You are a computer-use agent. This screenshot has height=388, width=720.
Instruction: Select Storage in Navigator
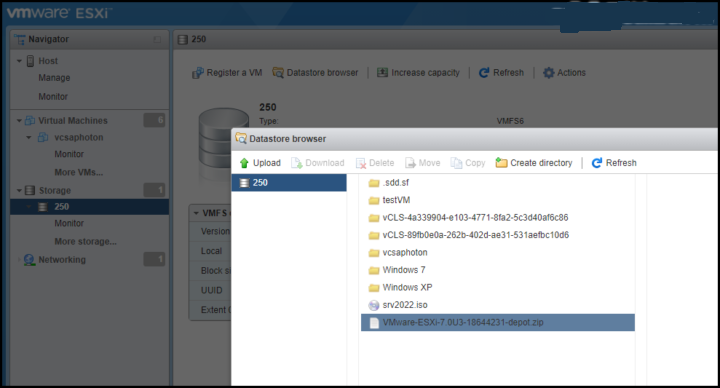click(x=55, y=191)
